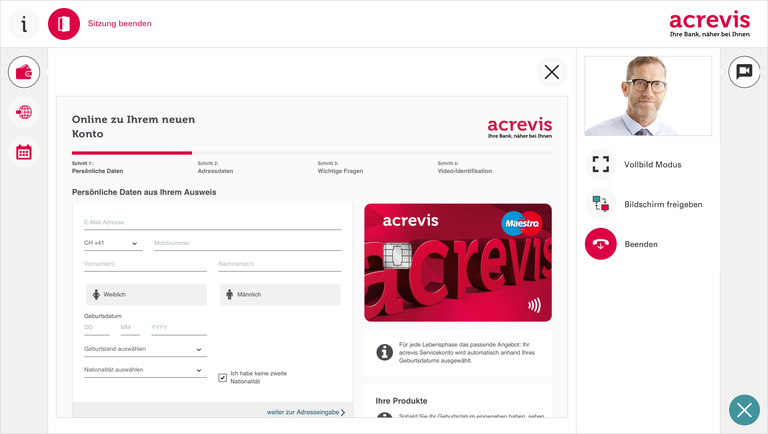The width and height of the screenshot is (768, 434).
Task: Click the red step progress bar
Action: click(132, 153)
